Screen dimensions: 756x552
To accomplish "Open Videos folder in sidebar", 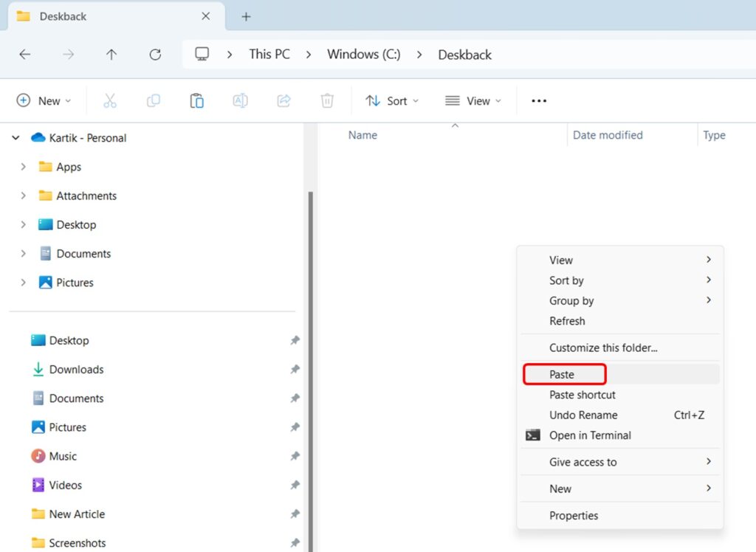I will coord(66,485).
